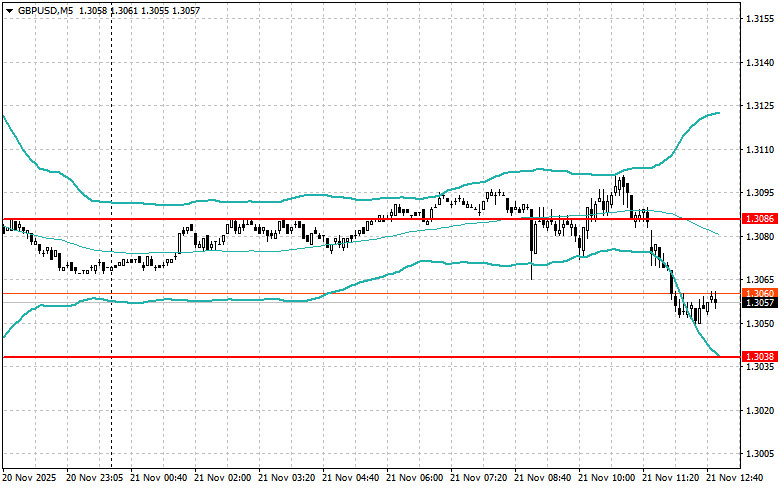The width and height of the screenshot is (781, 489).
Task: Click the GBPUSD,M5 chart title text
Action: [x=45, y=10]
